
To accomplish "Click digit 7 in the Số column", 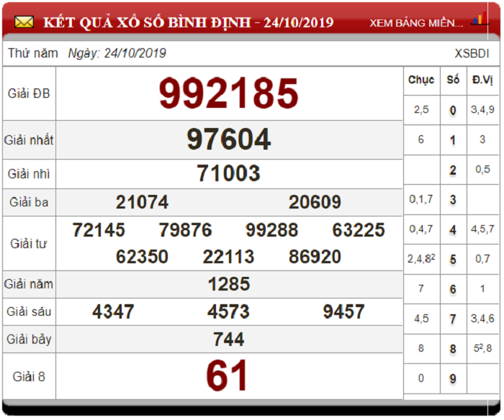I will 453,319.
